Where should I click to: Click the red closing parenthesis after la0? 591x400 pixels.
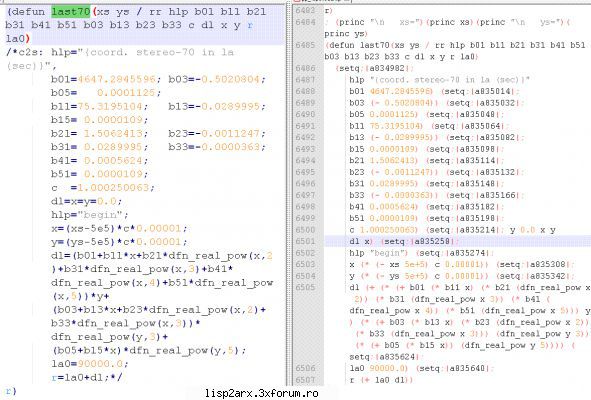tap(28, 38)
